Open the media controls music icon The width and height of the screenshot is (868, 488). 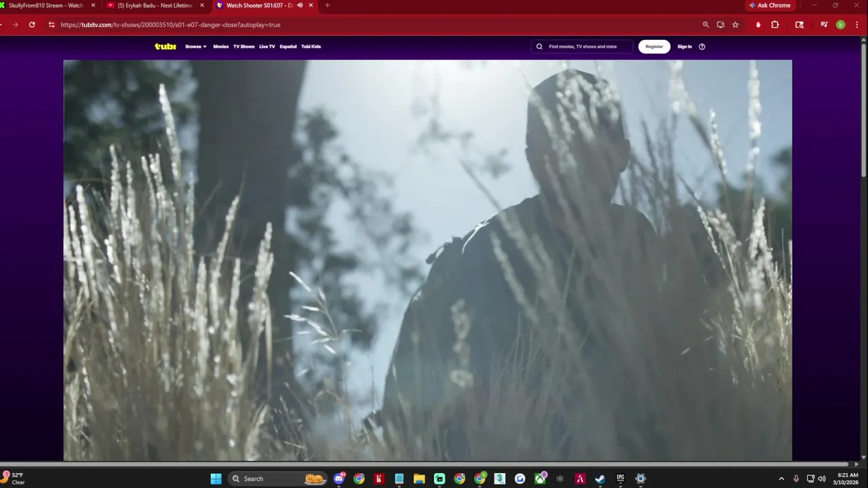[x=824, y=24]
